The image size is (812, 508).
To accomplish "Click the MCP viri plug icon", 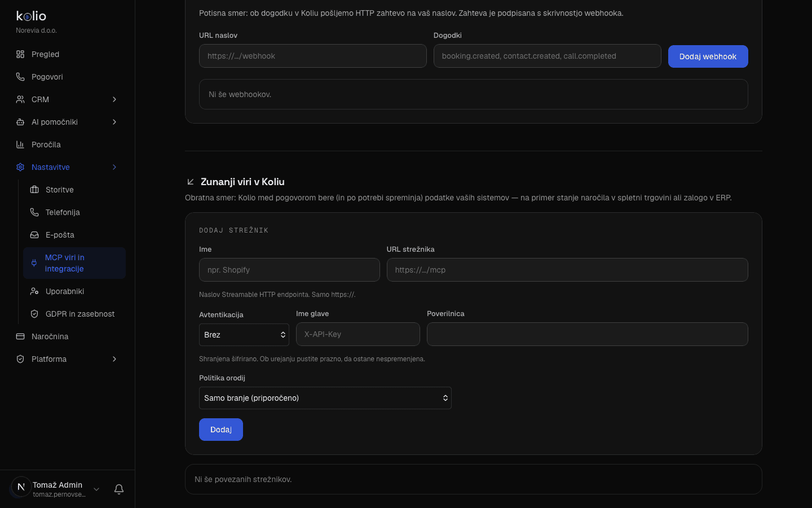I will pos(34,263).
